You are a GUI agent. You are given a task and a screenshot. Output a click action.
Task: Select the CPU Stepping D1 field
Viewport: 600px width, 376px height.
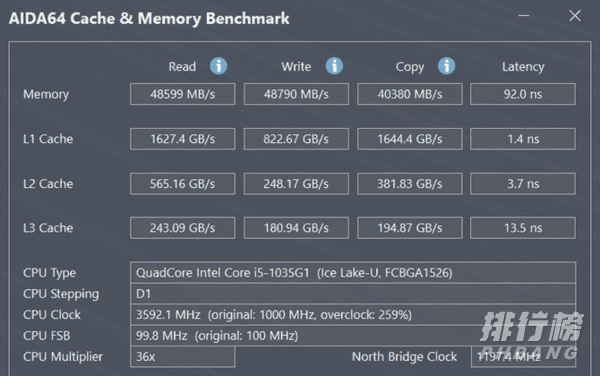coord(353,294)
